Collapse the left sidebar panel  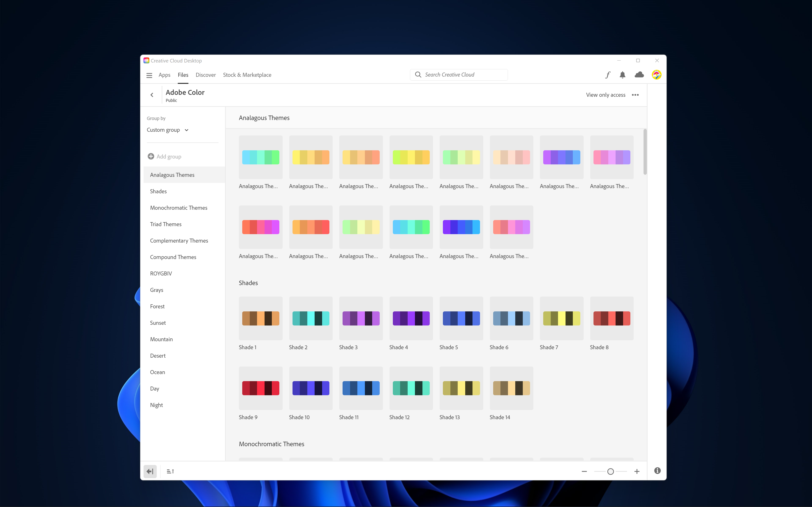[x=150, y=471]
